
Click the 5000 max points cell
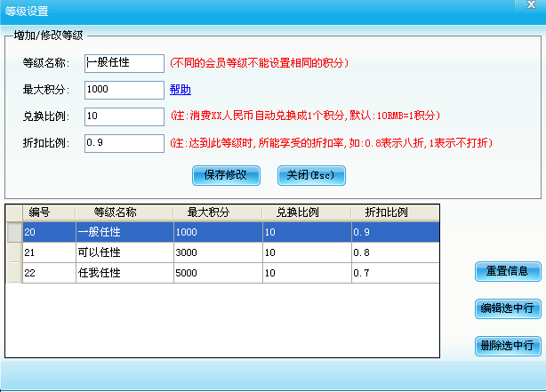click(x=218, y=273)
